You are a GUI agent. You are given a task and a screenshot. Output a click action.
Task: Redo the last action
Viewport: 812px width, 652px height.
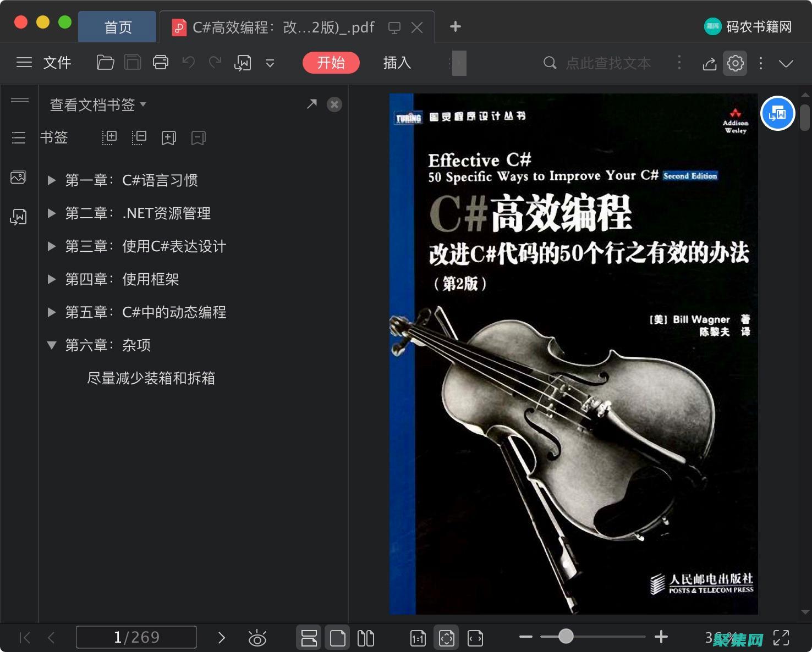[x=215, y=62]
